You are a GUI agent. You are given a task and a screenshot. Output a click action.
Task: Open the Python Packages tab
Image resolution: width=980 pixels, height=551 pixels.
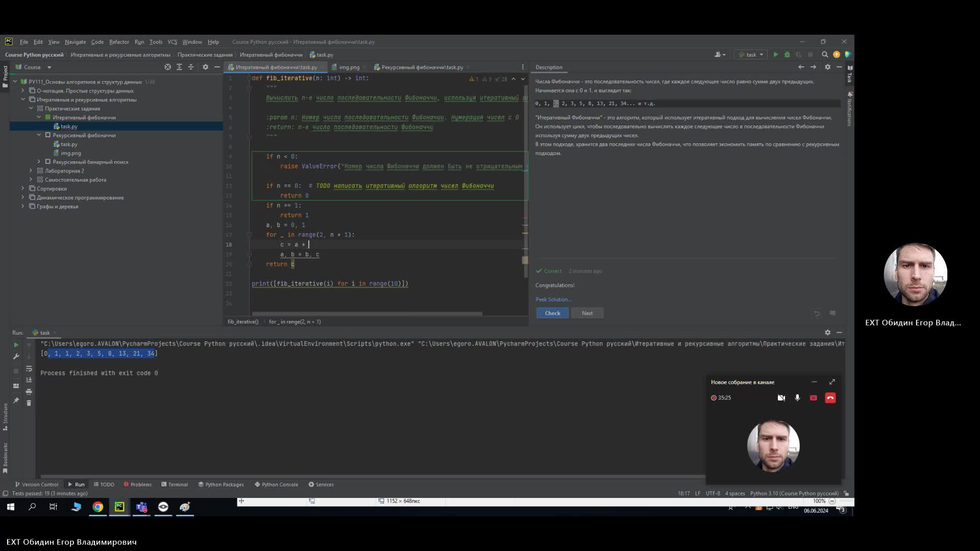pos(221,485)
